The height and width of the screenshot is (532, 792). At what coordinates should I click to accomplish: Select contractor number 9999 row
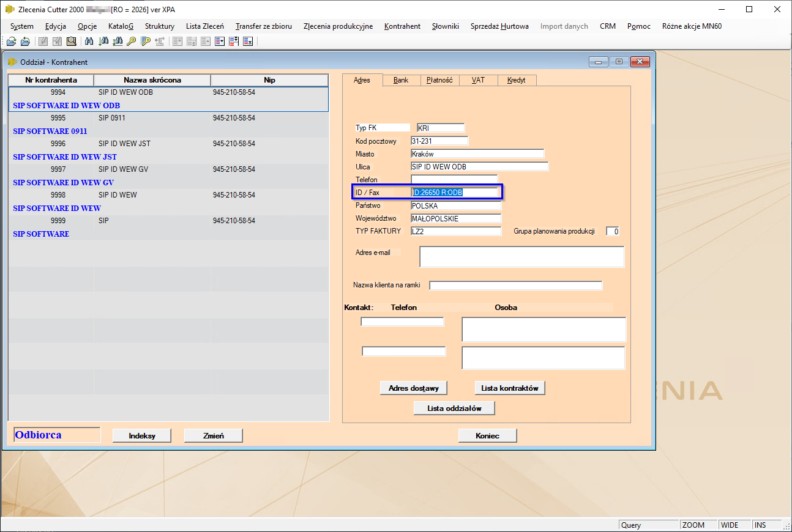coord(168,227)
